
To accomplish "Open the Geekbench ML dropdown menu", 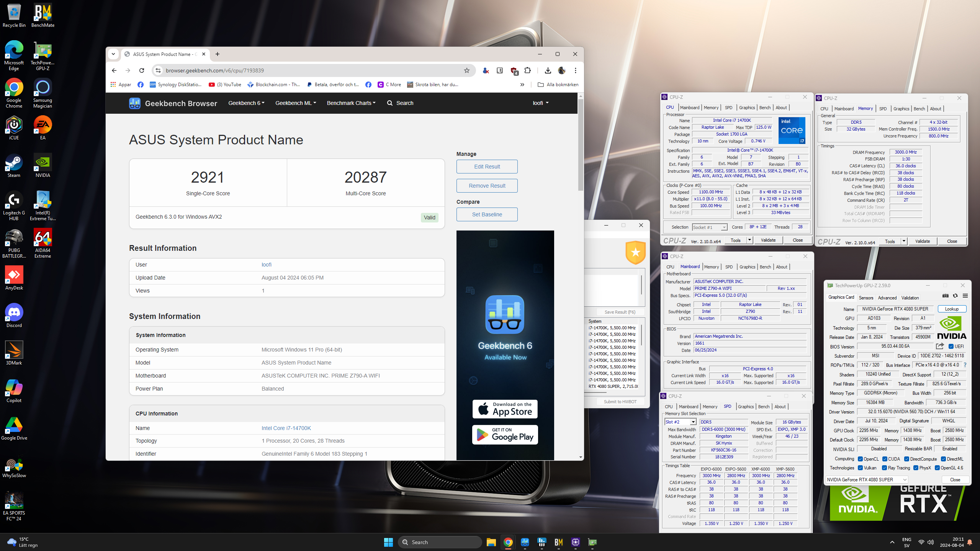I will [296, 103].
